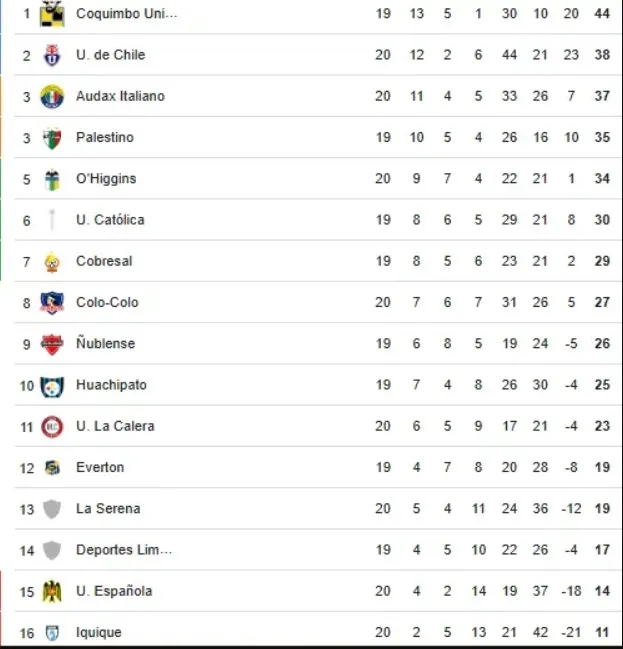The image size is (623, 649).
Task: Click the O'Higgins team crest
Action: [52, 179]
